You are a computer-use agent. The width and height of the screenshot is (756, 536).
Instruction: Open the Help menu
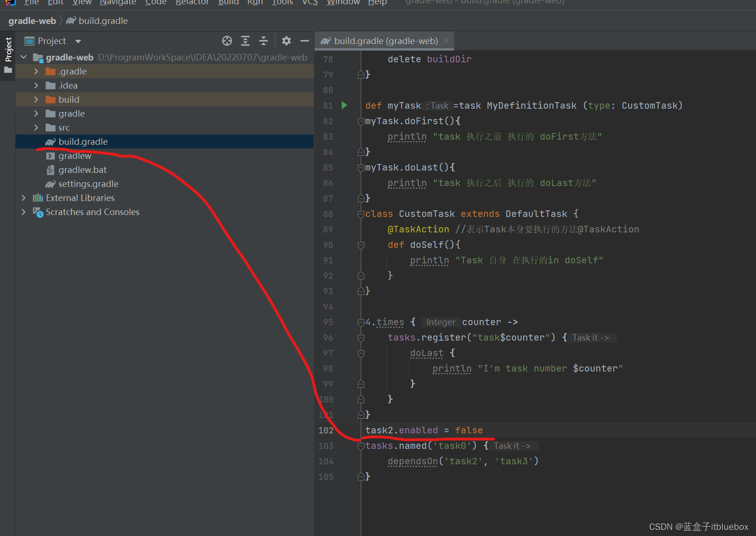tap(377, 2)
